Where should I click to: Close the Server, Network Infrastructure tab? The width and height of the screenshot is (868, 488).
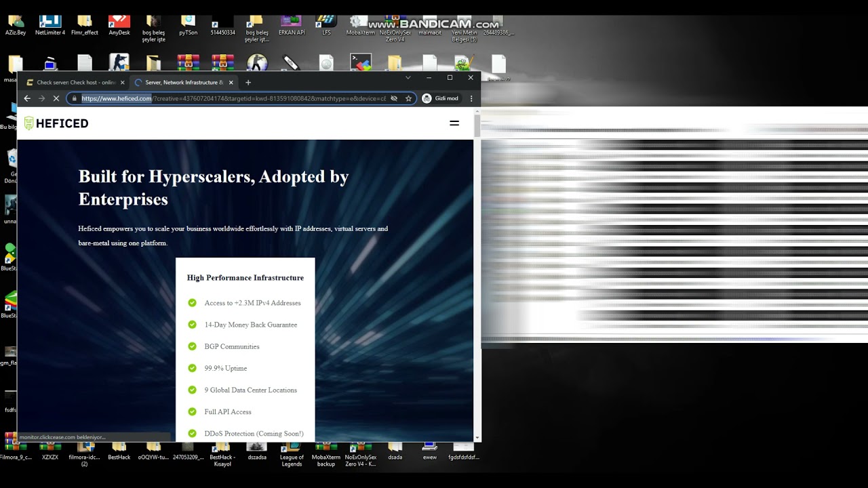tap(231, 82)
